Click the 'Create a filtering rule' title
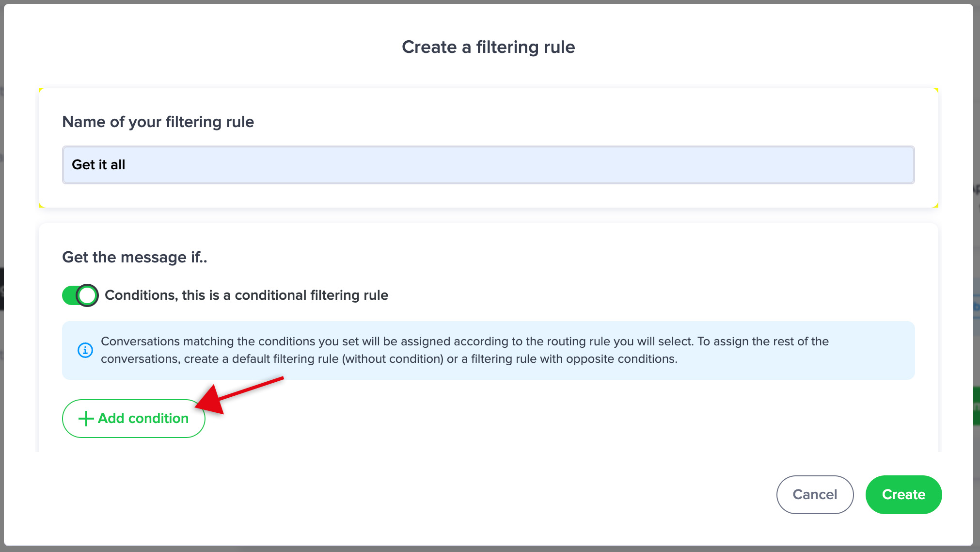This screenshot has height=552, width=980. (488, 47)
